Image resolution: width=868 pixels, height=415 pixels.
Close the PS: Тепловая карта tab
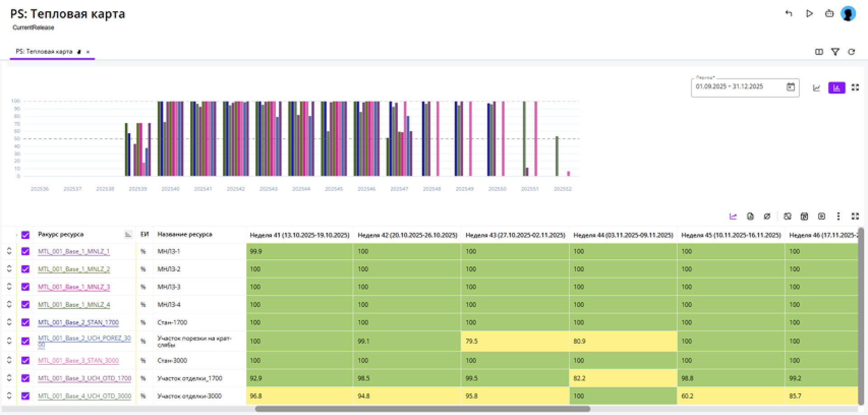[x=88, y=52]
